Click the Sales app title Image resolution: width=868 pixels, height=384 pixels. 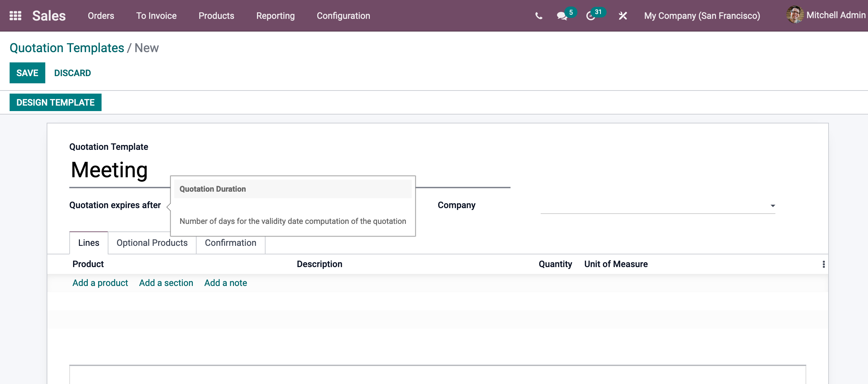point(49,16)
